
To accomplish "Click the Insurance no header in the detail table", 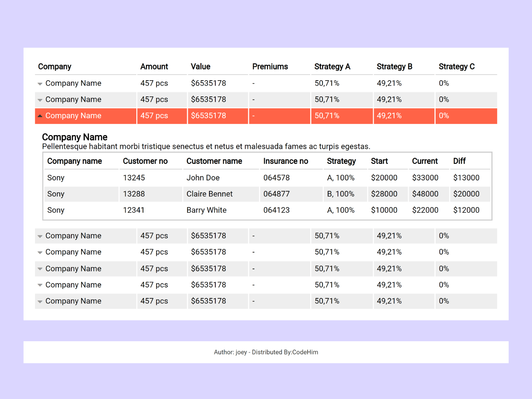I will coord(286,161).
